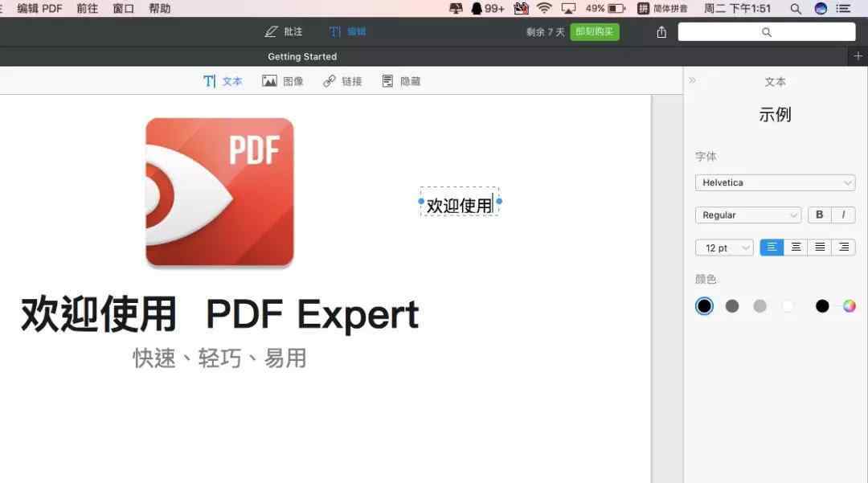Click the green 即刻购买 buy button
868x483 pixels.
click(x=595, y=31)
